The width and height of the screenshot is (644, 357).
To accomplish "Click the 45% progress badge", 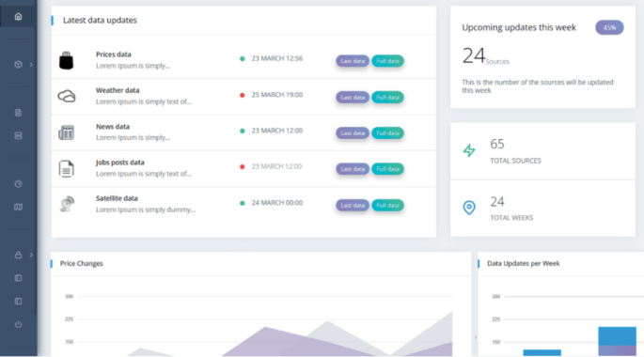I will (609, 27).
